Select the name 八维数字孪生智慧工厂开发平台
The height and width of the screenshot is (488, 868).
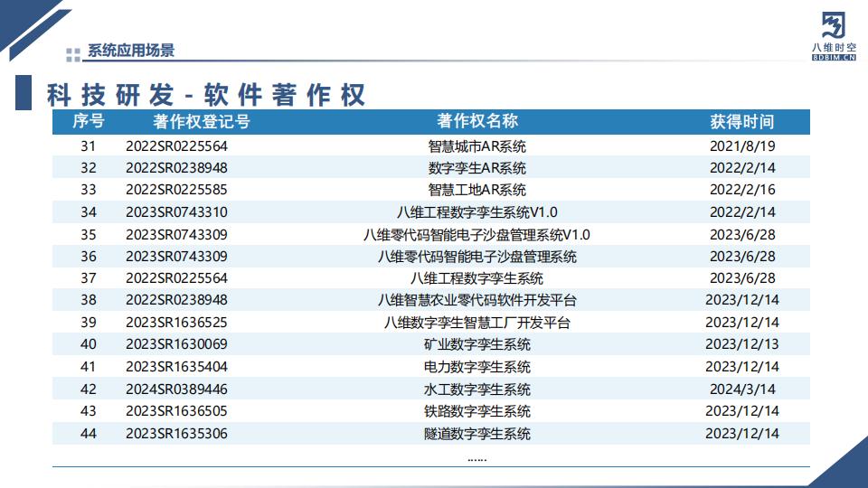click(477, 322)
